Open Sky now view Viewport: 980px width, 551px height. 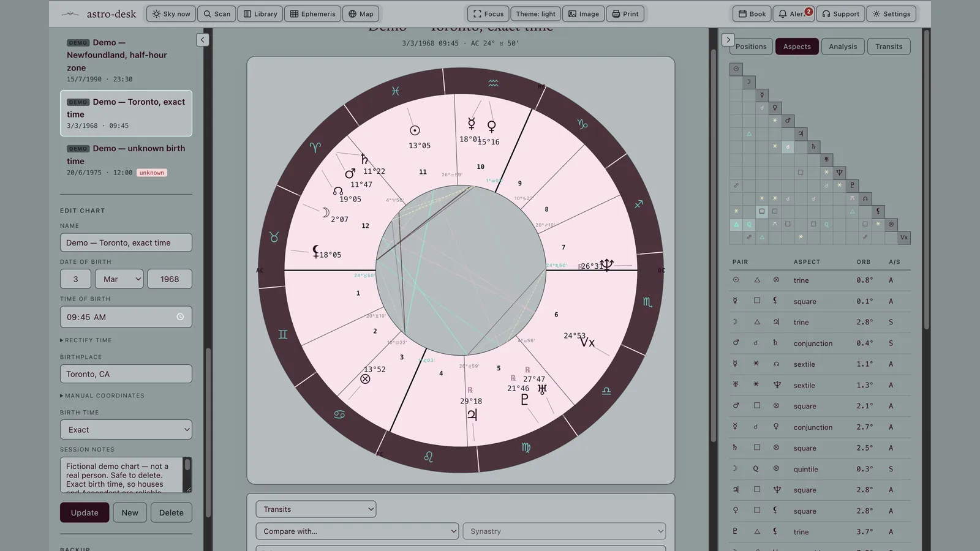171,13
